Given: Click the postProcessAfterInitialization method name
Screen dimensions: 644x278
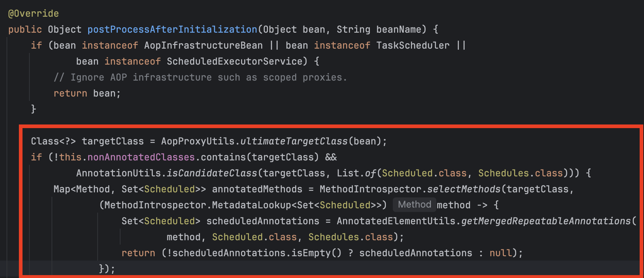Looking at the screenshot, I should (x=172, y=29).
